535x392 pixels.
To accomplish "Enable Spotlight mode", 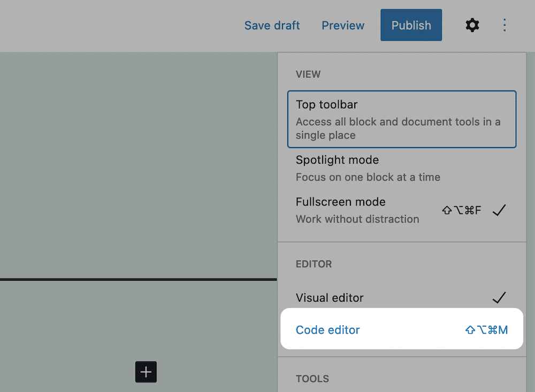I will tap(368, 168).
